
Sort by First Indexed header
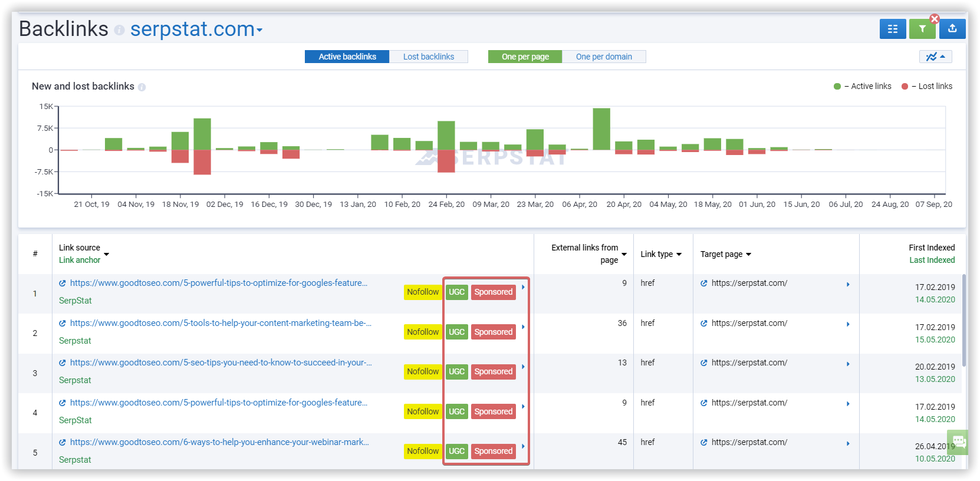(x=932, y=248)
